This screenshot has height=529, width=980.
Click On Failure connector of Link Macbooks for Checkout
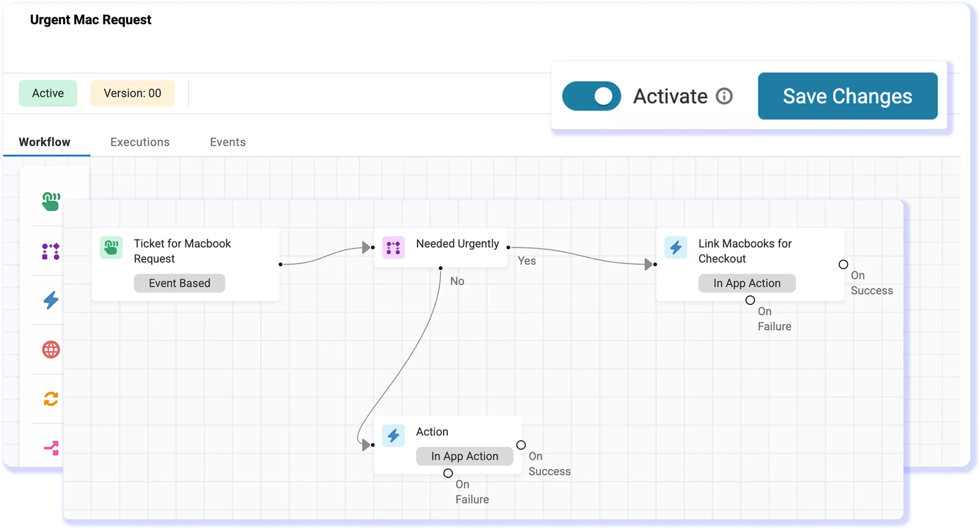tap(750, 300)
